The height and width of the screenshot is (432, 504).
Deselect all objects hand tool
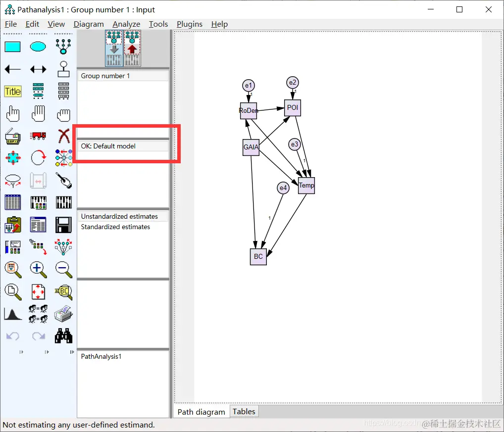coord(63,115)
